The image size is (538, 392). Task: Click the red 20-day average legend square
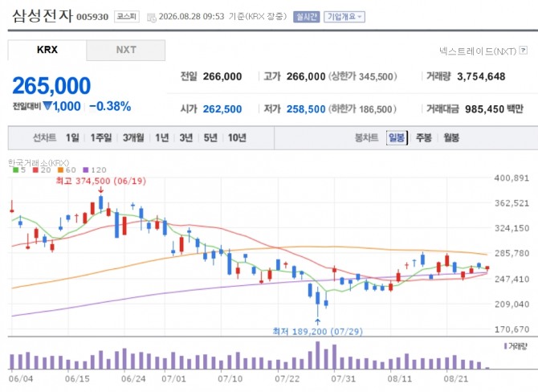click(x=35, y=170)
